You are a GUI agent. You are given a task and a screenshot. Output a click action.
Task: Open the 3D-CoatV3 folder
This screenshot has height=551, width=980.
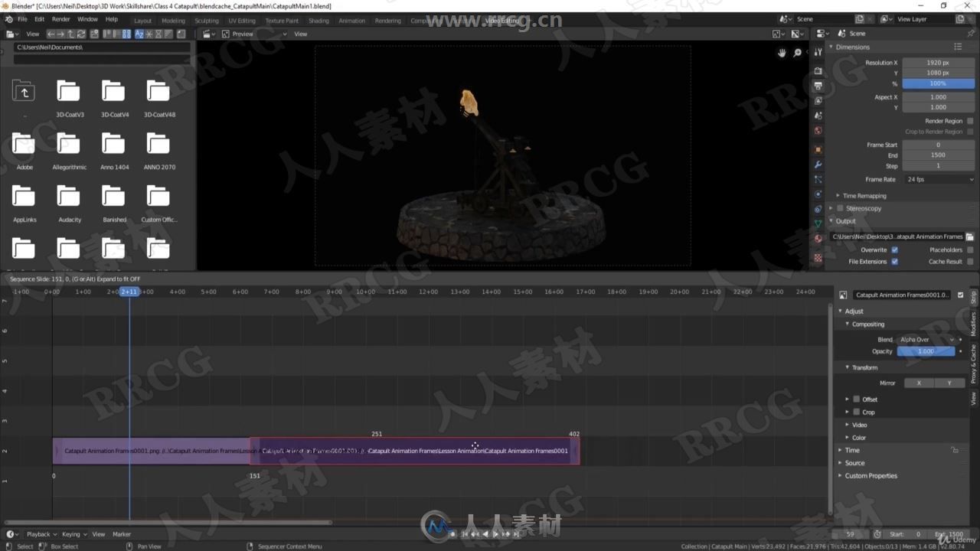pos(69,98)
